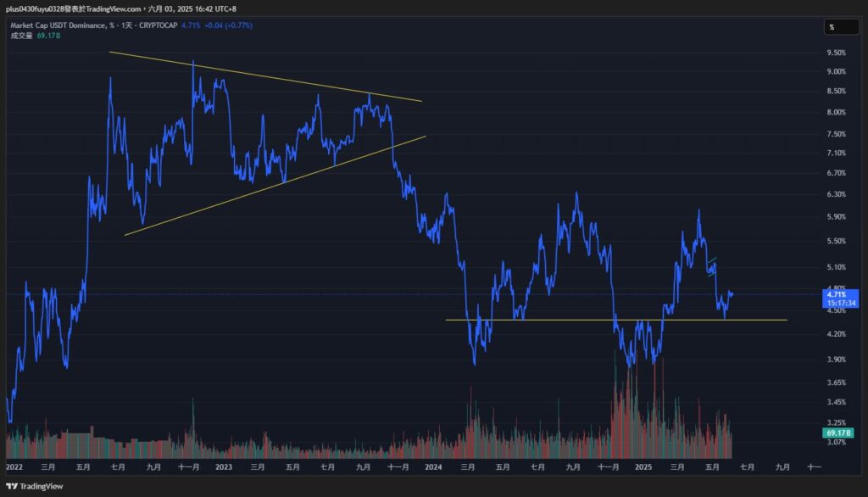868x497 pixels.
Task: Click the green 69.17B volume axis label
Action: [x=837, y=433]
